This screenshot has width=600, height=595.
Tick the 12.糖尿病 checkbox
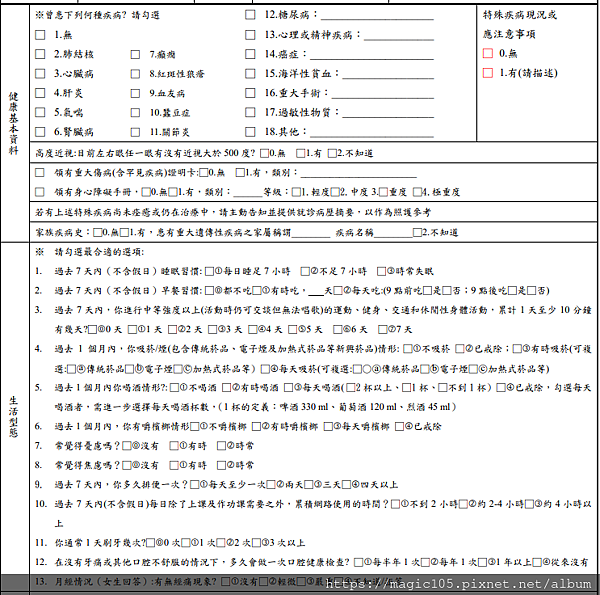click(250, 15)
